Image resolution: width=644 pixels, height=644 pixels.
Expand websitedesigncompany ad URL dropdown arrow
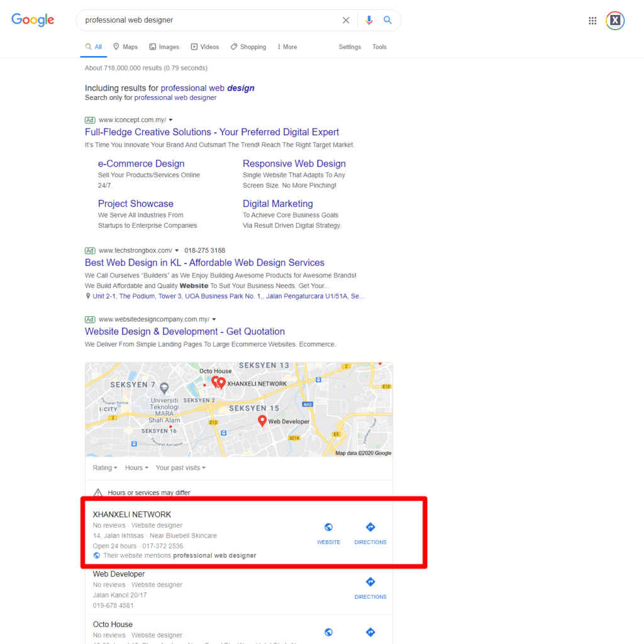coord(214,319)
